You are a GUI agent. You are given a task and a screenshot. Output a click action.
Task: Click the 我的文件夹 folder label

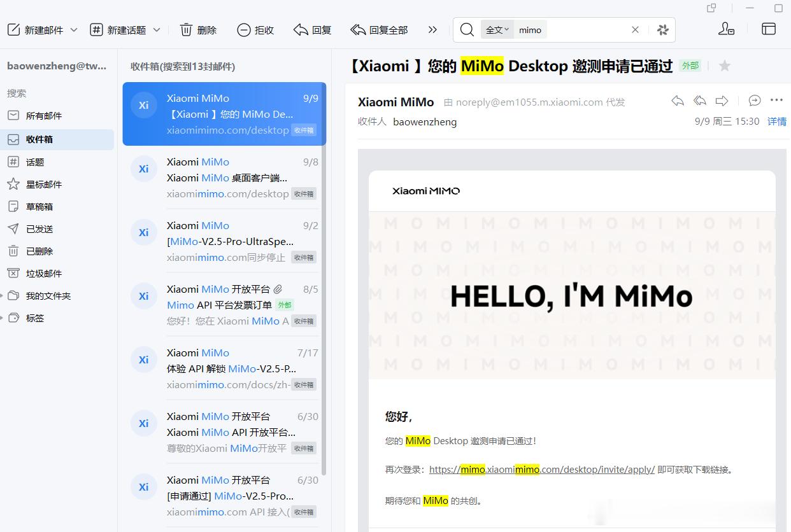point(48,296)
